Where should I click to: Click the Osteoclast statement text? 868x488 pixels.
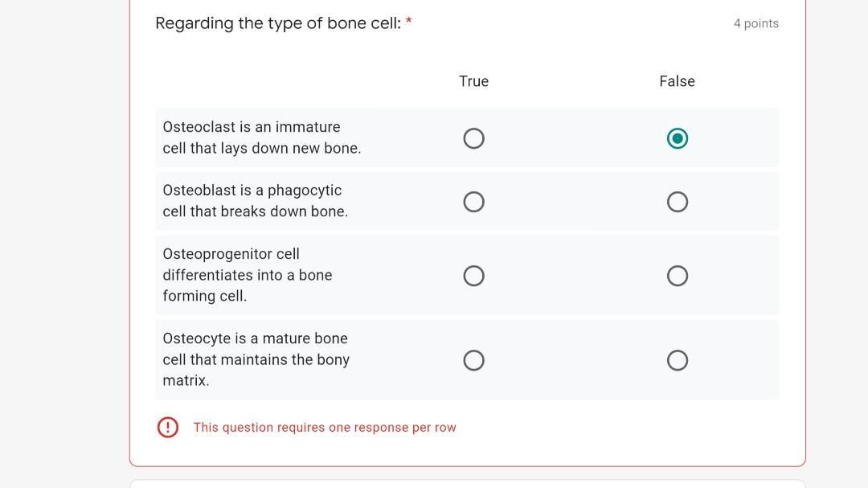[x=261, y=137]
